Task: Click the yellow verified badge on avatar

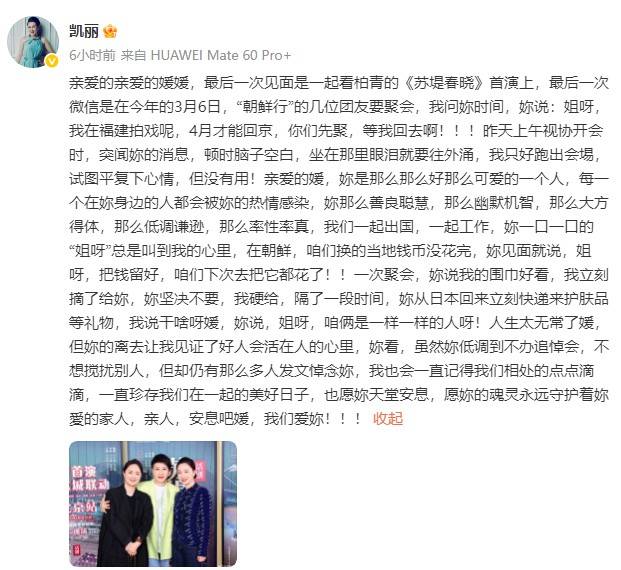Action: [52, 61]
